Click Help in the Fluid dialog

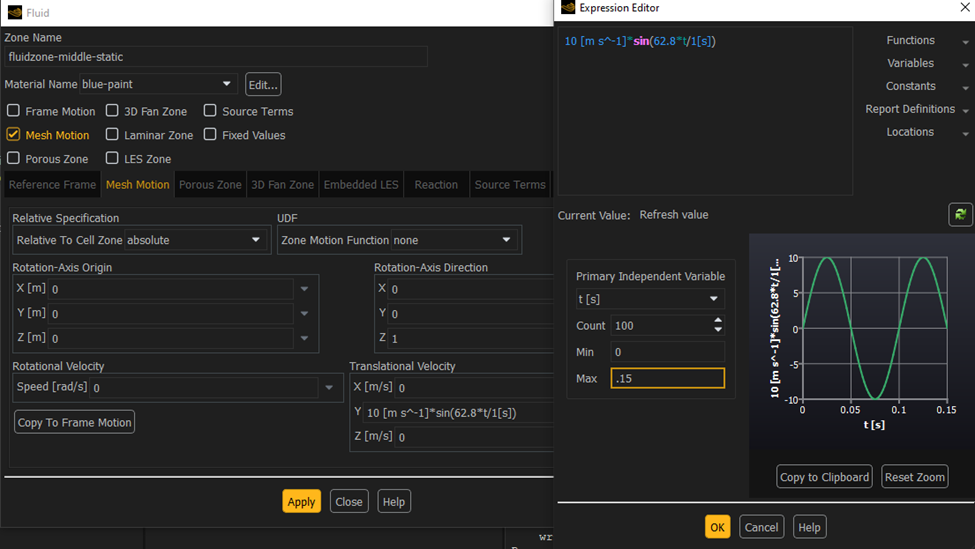[394, 502]
